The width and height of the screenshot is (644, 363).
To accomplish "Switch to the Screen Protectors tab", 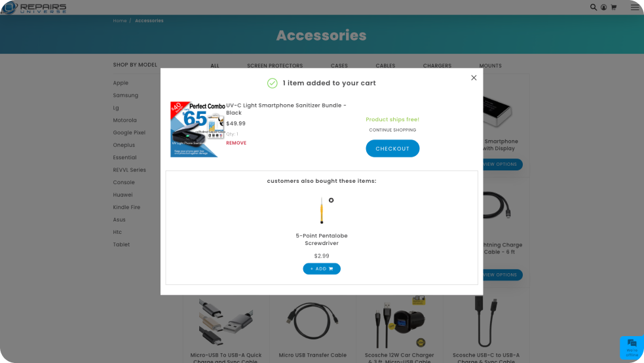I will 275,66.
